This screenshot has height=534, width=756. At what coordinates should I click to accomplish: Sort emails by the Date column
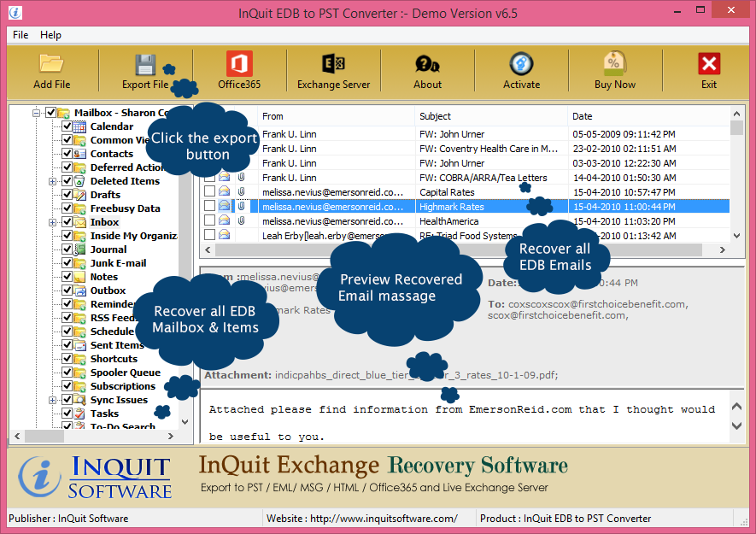coord(649,116)
